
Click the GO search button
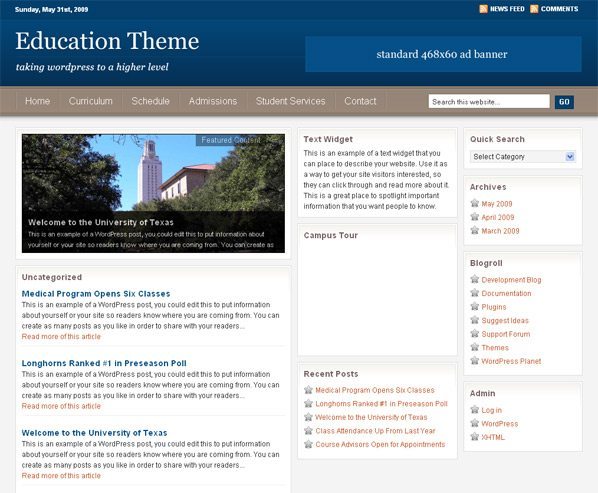[564, 102]
